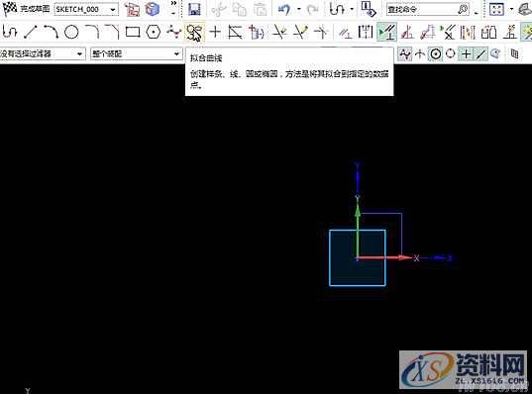This screenshot has width=532, height=394.
Task: Open the dropdown arrow beside Fit view
Action: point(511,10)
